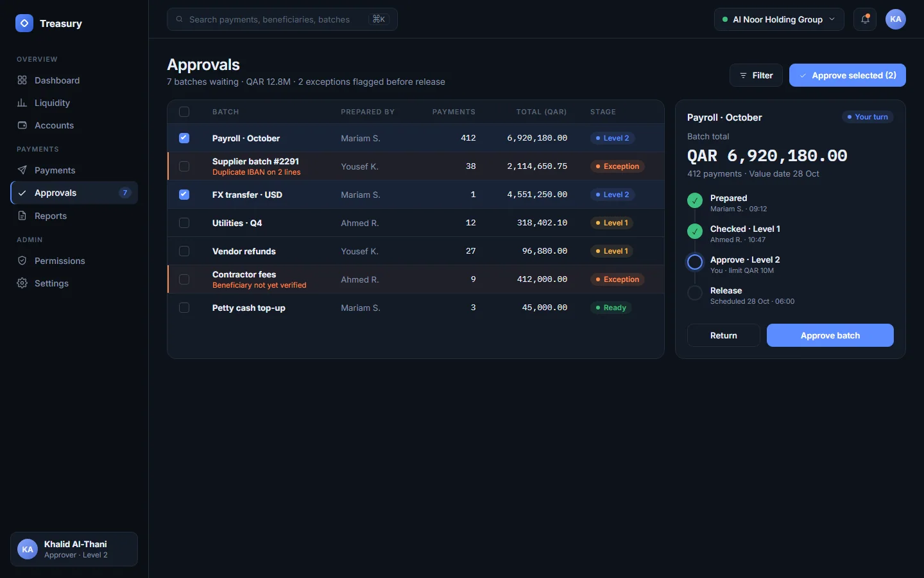Check the Supplier batch #2291 checkbox

tap(184, 166)
